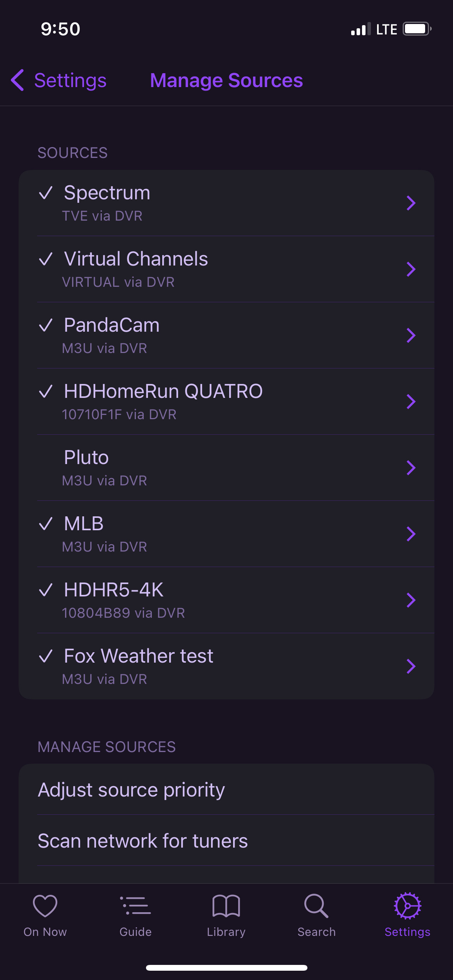Tap the Search magnifier icon
The image size is (453, 980).
tap(316, 906)
